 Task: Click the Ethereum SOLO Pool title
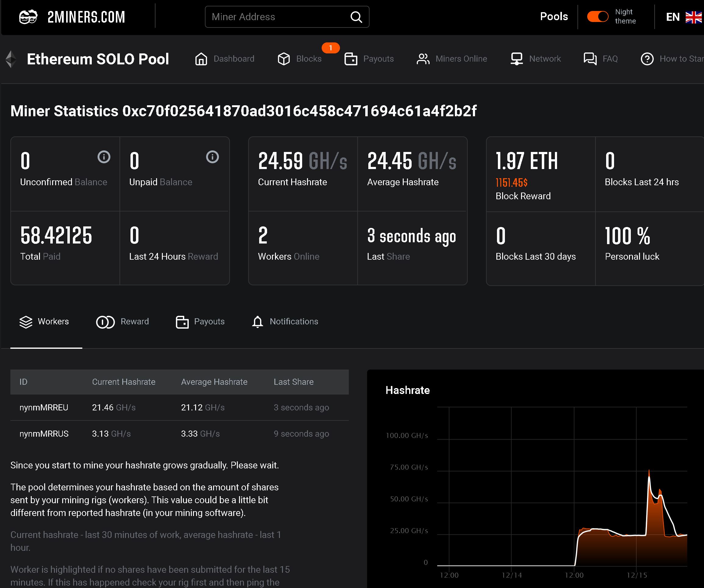pos(98,59)
